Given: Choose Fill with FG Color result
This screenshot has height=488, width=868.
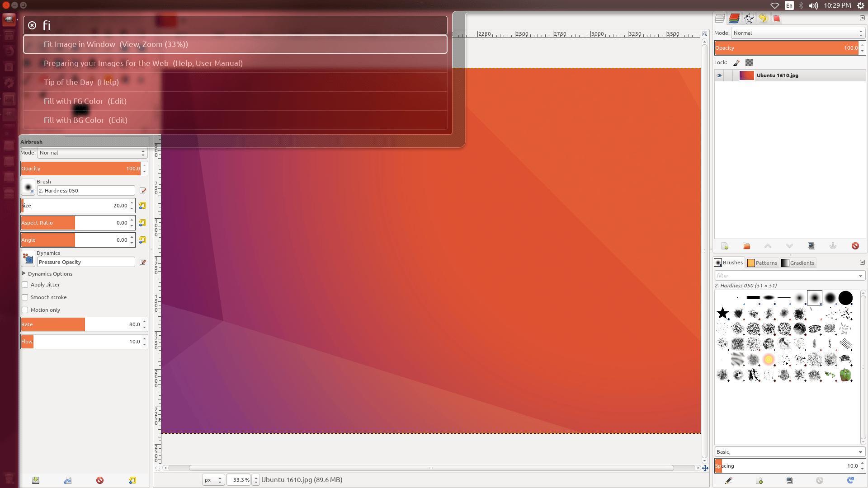Looking at the screenshot, I should (235, 101).
